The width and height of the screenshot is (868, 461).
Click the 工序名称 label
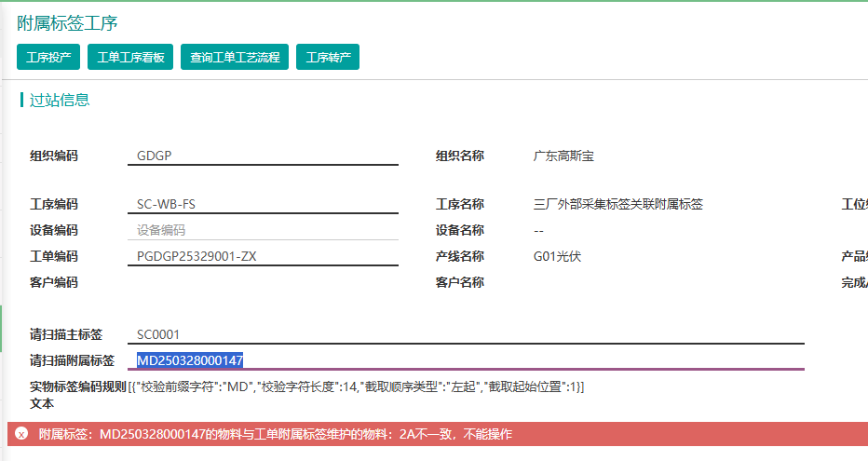click(x=459, y=204)
